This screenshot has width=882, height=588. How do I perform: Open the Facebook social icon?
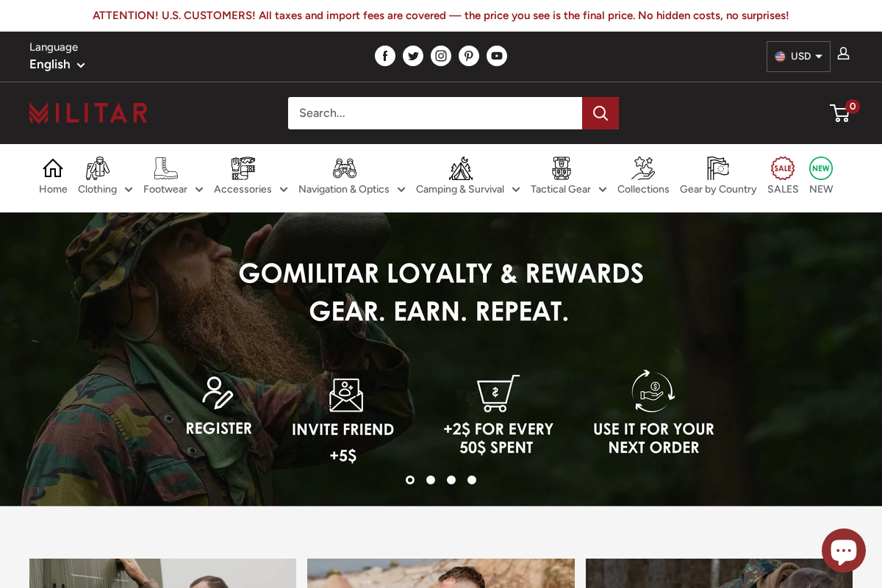pyautogui.click(x=385, y=56)
